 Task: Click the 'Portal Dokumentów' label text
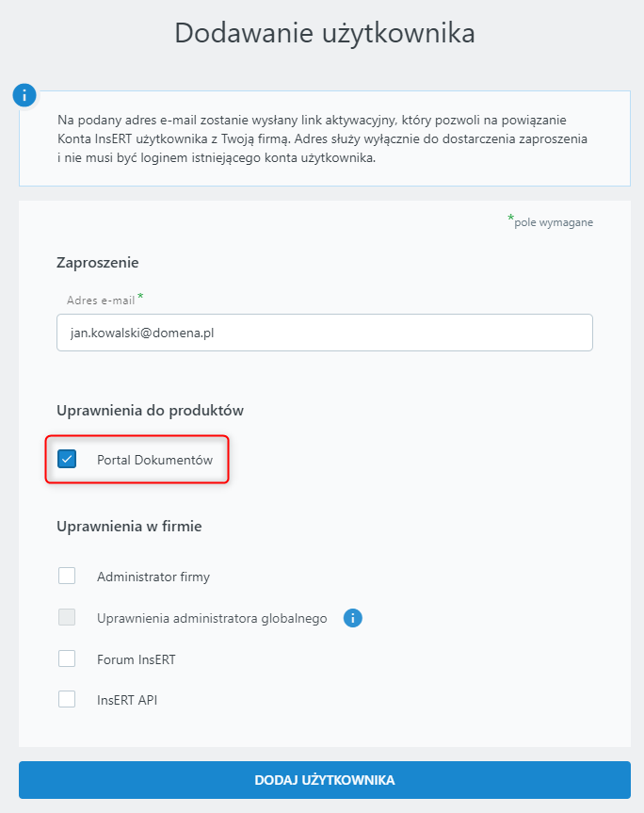point(154,460)
